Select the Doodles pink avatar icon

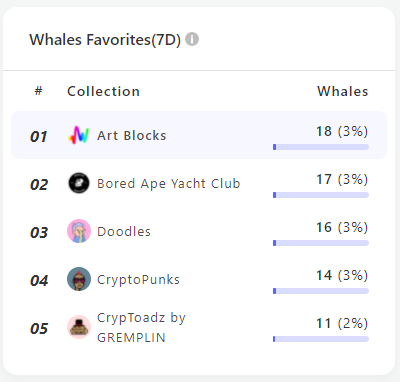[x=79, y=231]
